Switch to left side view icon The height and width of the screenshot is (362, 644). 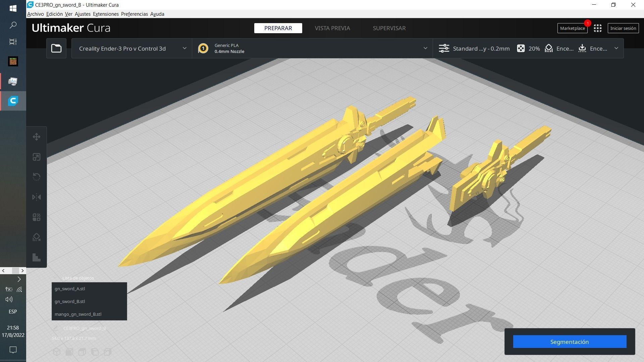coord(95,352)
